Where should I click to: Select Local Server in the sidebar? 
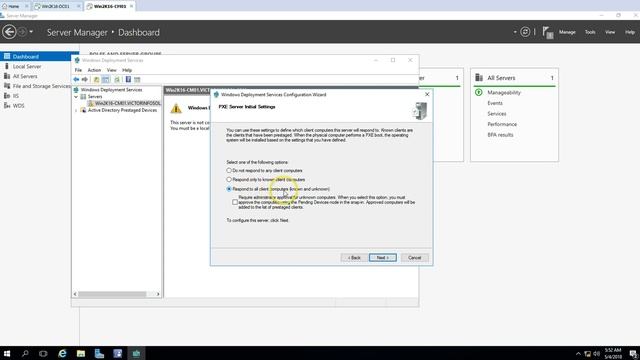(x=27, y=66)
